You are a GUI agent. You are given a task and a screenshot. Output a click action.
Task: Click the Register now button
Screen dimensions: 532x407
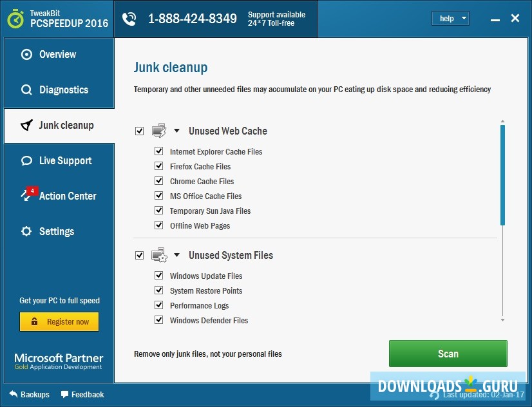coord(59,321)
